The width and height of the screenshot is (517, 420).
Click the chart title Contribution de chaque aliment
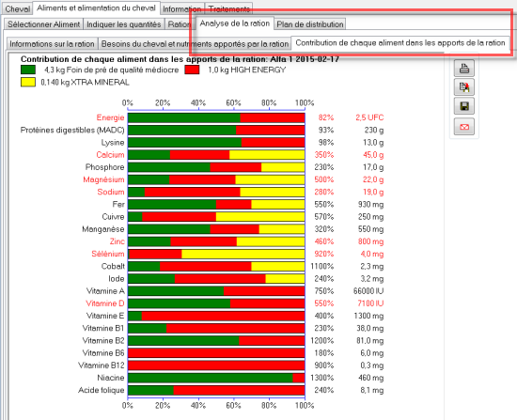[180, 59]
